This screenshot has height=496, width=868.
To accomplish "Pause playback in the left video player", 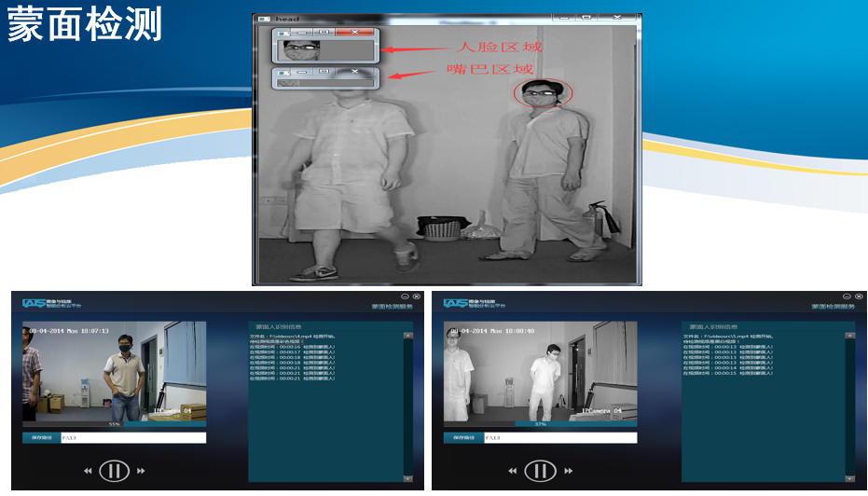I will pos(114,471).
